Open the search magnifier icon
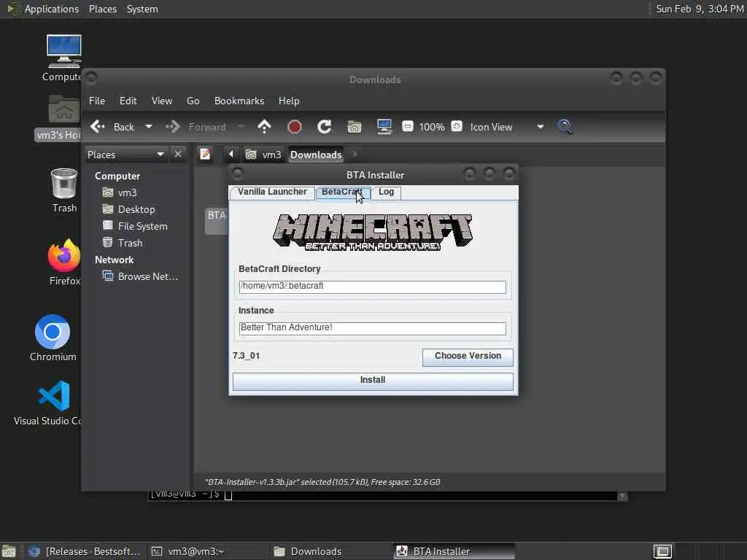Image resolution: width=747 pixels, height=560 pixels. pyautogui.click(x=565, y=127)
